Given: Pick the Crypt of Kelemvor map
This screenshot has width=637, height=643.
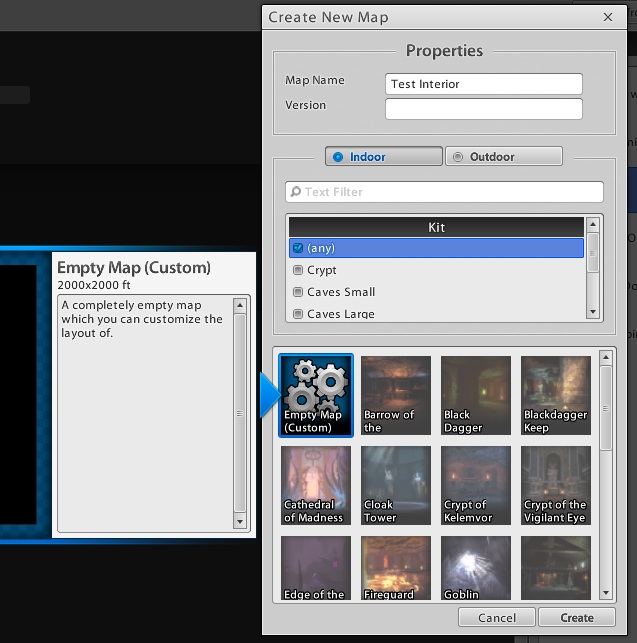Looking at the screenshot, I should (x=476, y=485).
